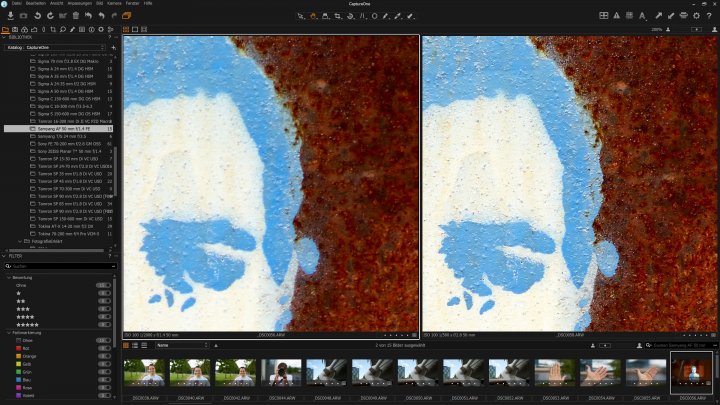720x405 pixels.
Task: Collapse the Fotografiebilder folder group
Action: [20, 241]
